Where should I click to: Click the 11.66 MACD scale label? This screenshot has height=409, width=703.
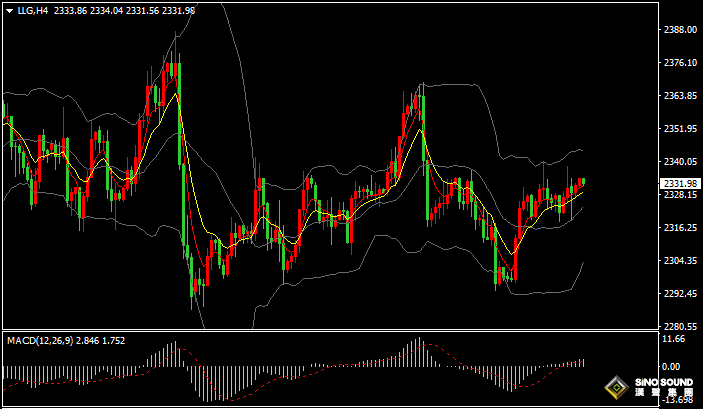(x=673, y=340)
